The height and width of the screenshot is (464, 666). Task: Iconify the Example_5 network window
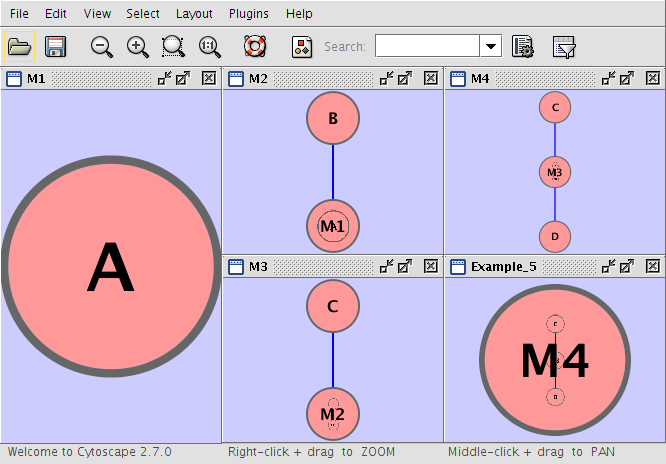pyautogui.click(x=608, y=266)
